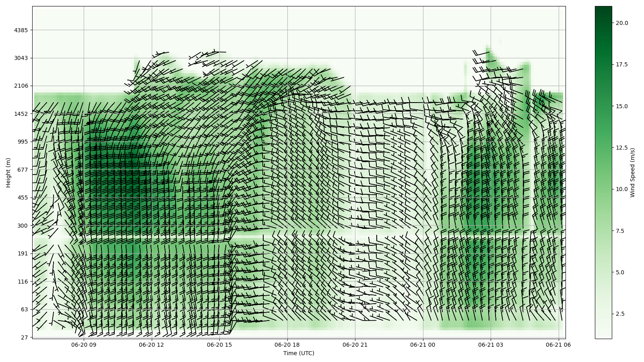
Task: Select the "06-20 18" time tick label
Action: 287,345
